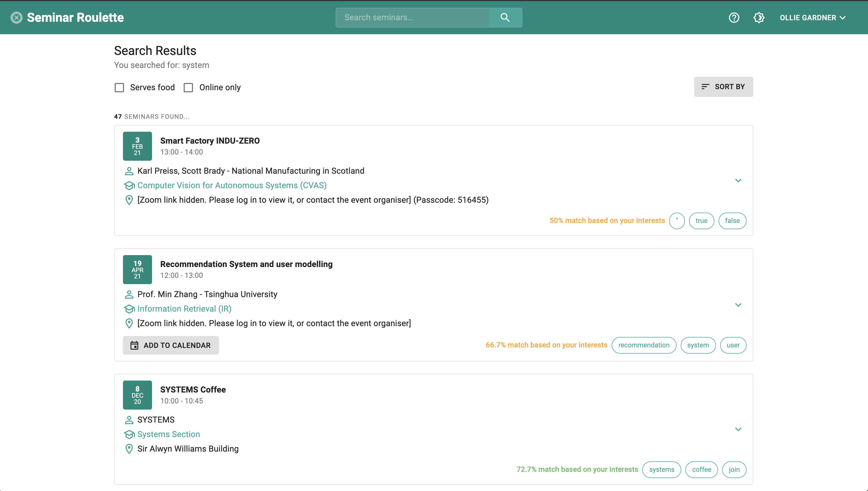Open Computer Vision for Autonomous Systems link
Screen dimensions: 868x491
[232, 185]
